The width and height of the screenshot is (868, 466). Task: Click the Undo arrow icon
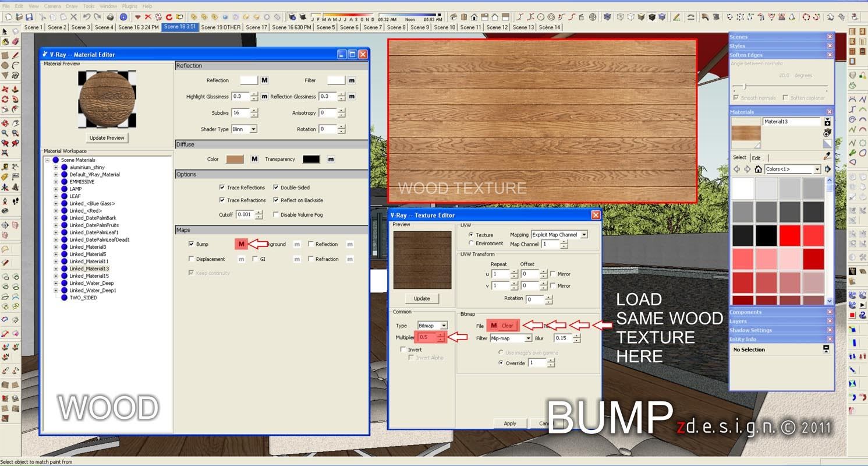click(x=86, y=17)
